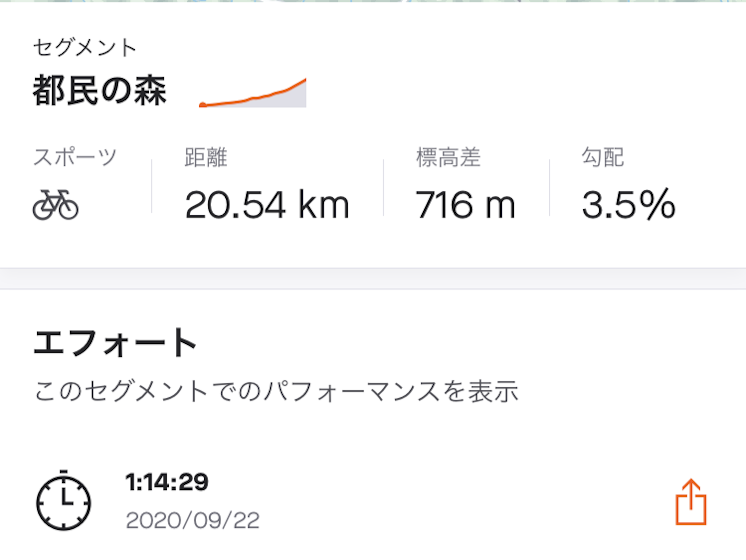Image resolution: width=746 pixels, height=560 pixels.
Task: Click the 20.54 km distance value
Action: (267, 204)
